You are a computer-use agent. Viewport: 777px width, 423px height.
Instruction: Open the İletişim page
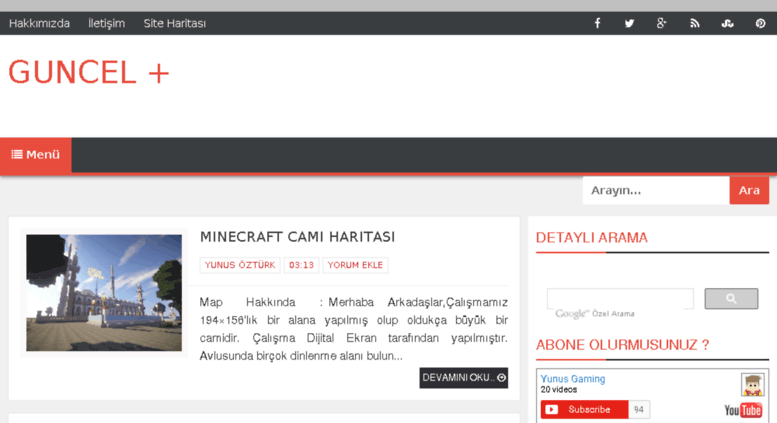[x=107, y=23]
